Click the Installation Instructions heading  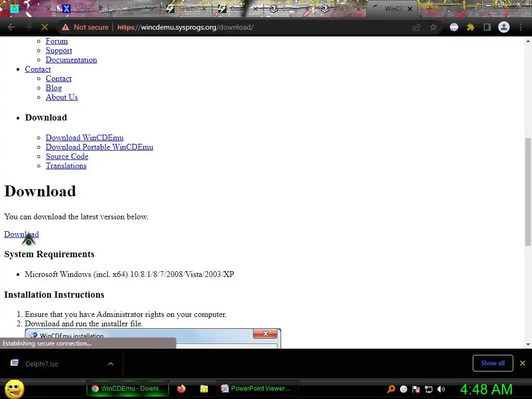tap(54, 295)
